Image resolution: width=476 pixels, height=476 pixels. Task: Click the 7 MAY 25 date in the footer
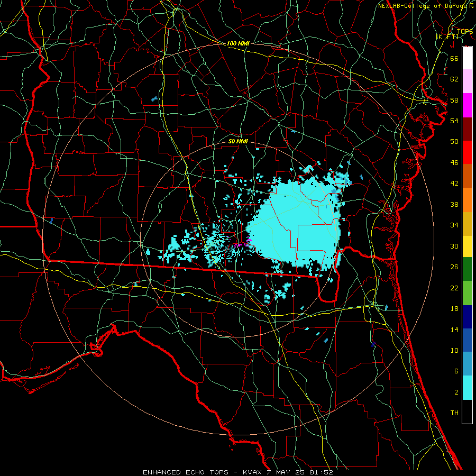coord(286,472)
